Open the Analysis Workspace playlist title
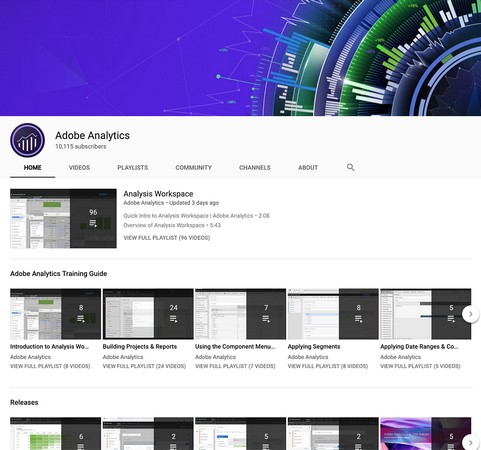The height and width of the screenshot is (450, 481). [x=158, y=194]
